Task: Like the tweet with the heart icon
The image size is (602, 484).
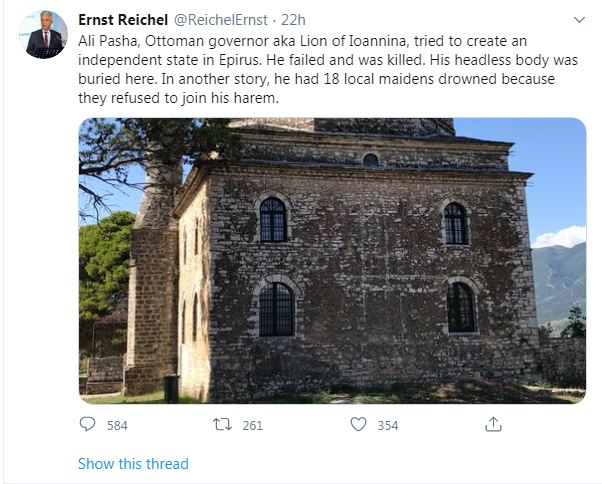Action: click(358, 424)
